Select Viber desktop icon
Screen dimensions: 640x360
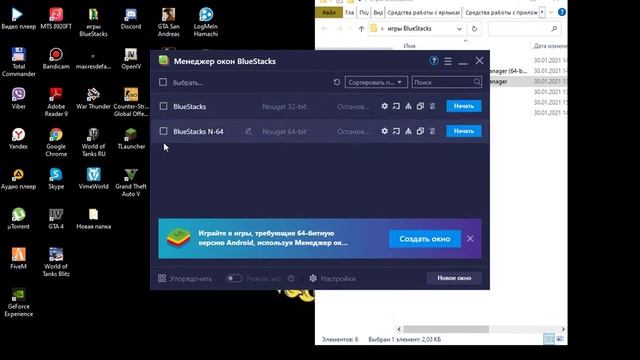(x=18, y=98)
